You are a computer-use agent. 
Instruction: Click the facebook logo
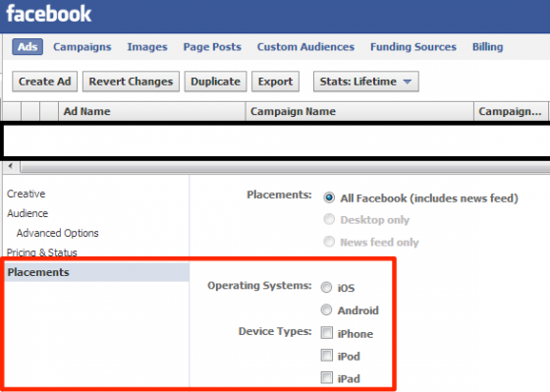[x=49, y=14]
